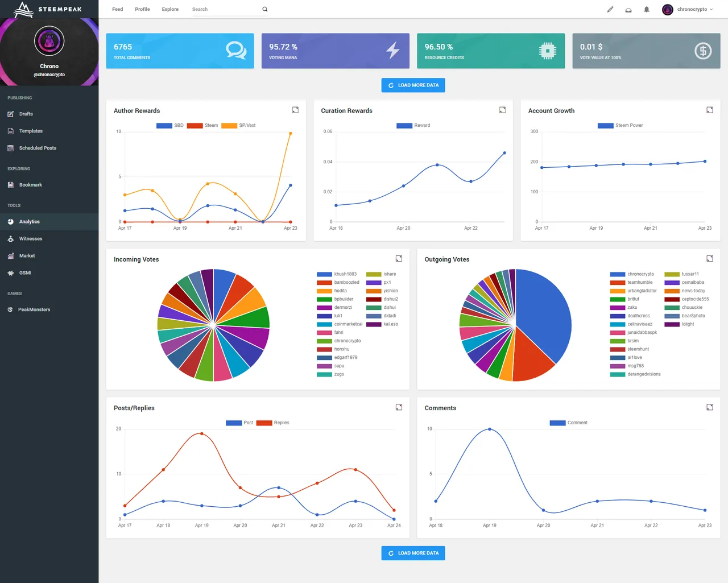Click the kal.eso legend entry

tap(382, 324)
